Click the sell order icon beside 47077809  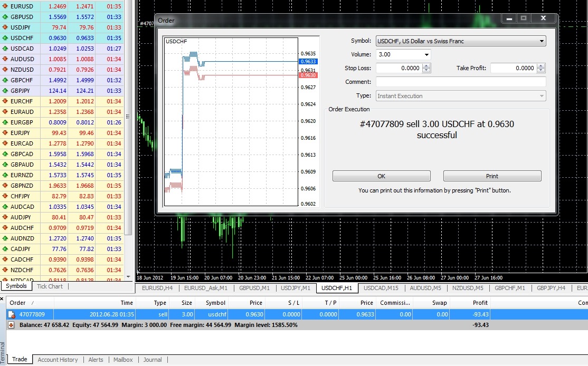pos(11,314)
